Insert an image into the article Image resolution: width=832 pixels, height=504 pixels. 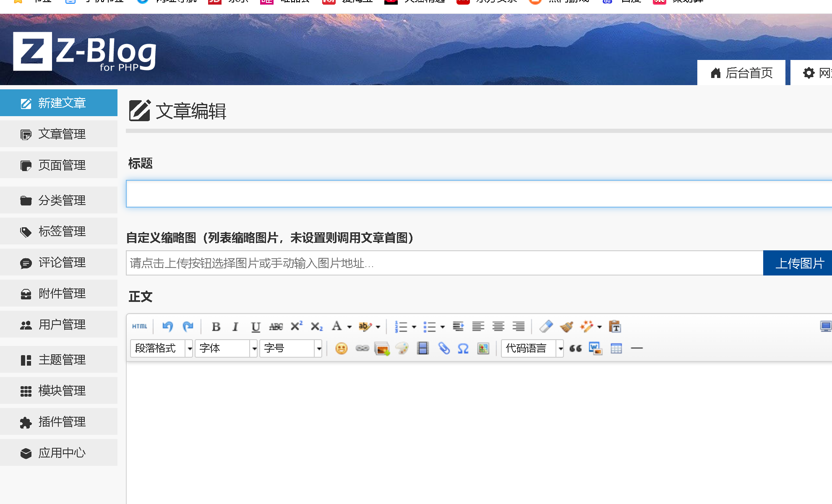tap(381, 348)
